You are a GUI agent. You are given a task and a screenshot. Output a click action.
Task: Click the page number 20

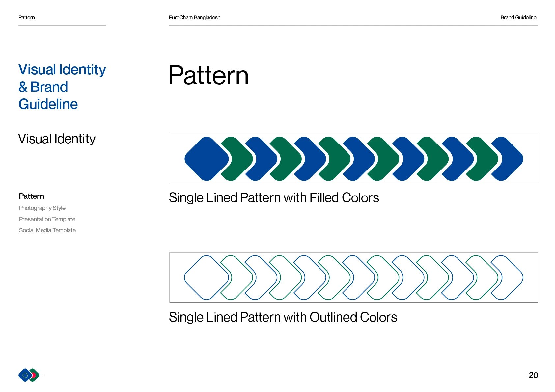533,375
